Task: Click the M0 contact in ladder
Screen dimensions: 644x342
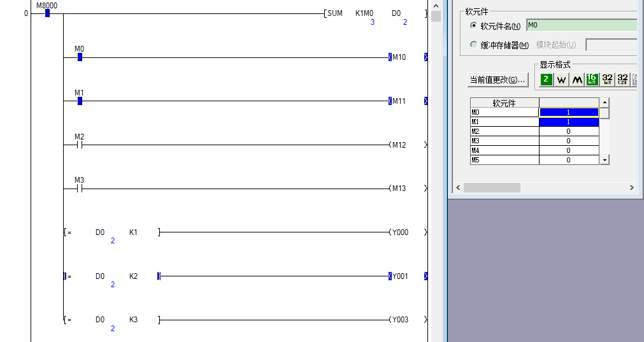Action: pyautogui.click(x=80, y=57)
